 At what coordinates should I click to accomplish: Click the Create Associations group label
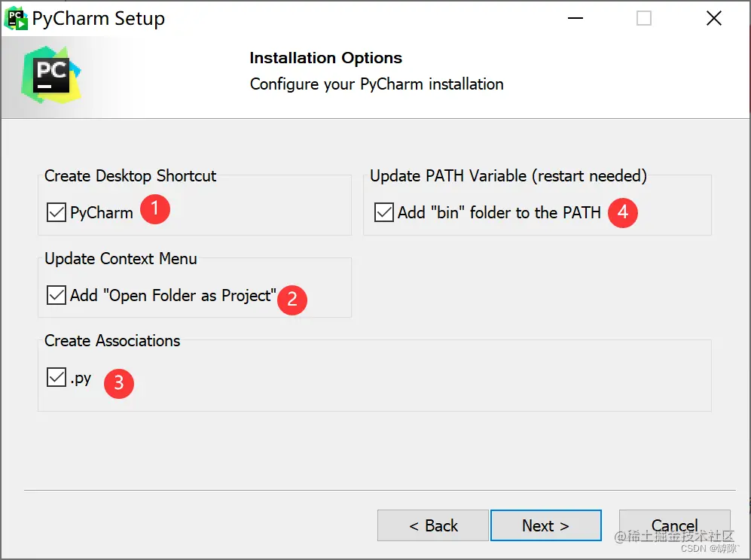point(112,341)
